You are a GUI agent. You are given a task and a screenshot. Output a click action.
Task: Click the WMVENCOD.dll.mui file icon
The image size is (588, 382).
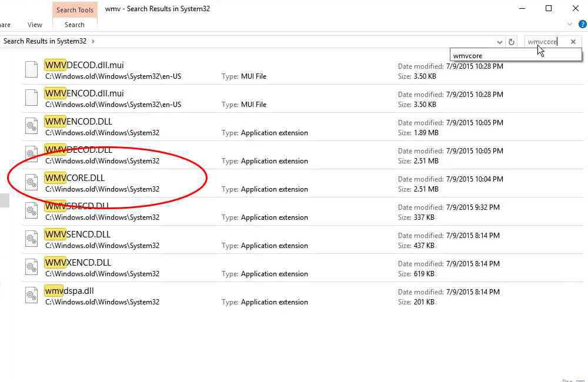pyautogui.click(x=32, y=98)
